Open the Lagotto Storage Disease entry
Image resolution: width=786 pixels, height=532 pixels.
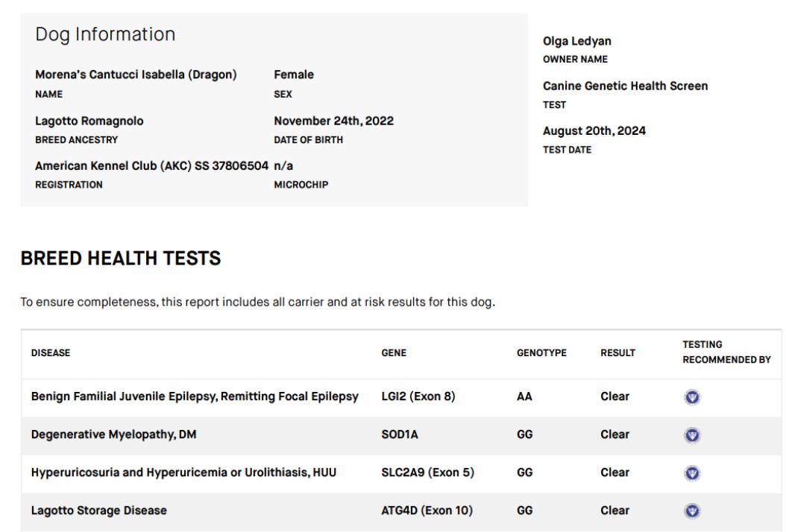[98, 511]
